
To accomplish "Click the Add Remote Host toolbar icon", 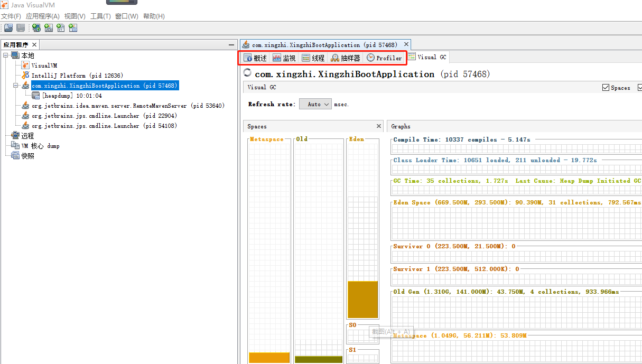I will pyautogui.click(x=36, y=28).
